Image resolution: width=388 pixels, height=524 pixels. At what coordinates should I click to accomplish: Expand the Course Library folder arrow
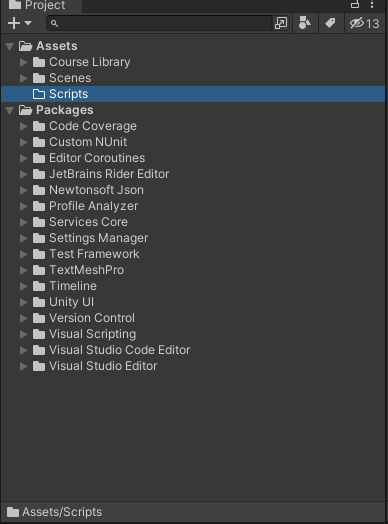click(x=23, y=62)
